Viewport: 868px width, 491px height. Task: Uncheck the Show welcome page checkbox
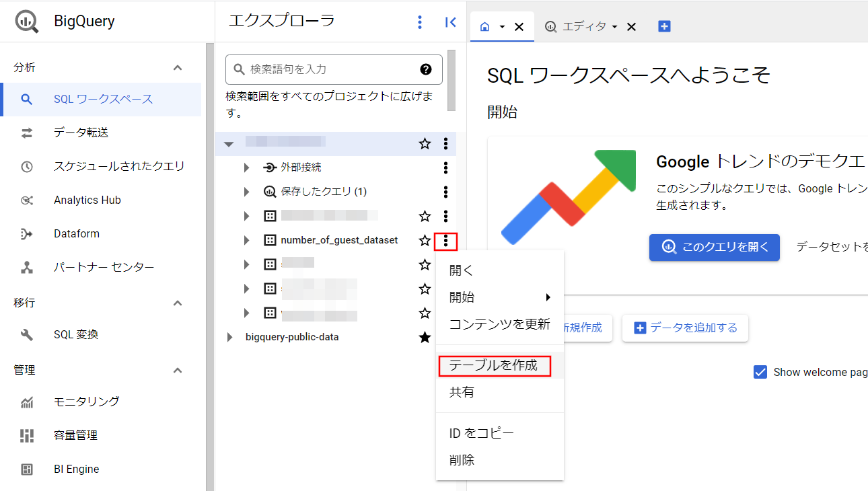pyautogui.click(x=760, y=371)
